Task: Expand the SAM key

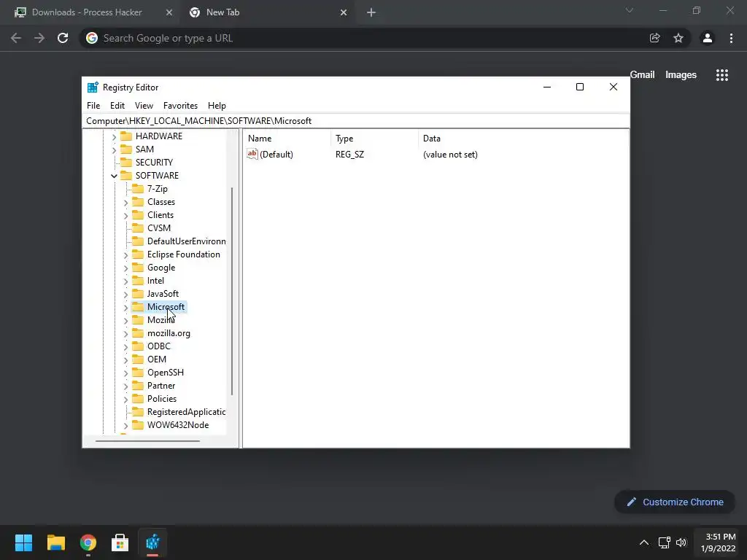Action: [114, 150]
